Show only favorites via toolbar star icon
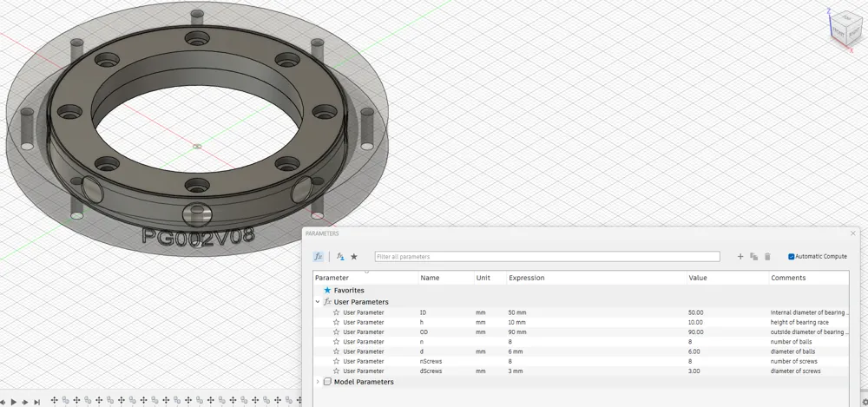The image size is (868, 407). click(x=354, y=256)
